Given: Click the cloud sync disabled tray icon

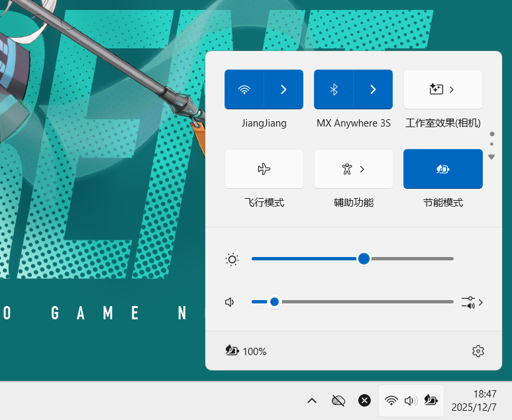Looking at the screenshot, I should pyautogui.click(x=338, y=400).
